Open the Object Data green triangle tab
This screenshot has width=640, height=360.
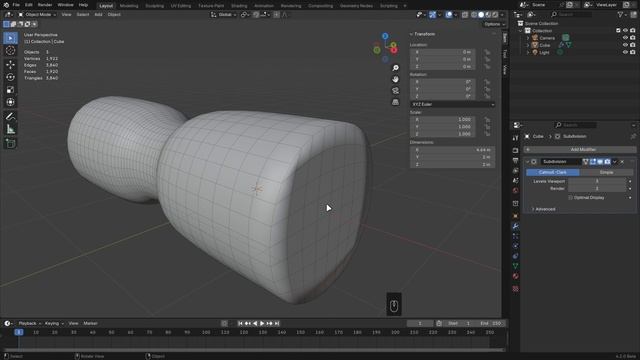pyautogui.click(x=516, y=266)
